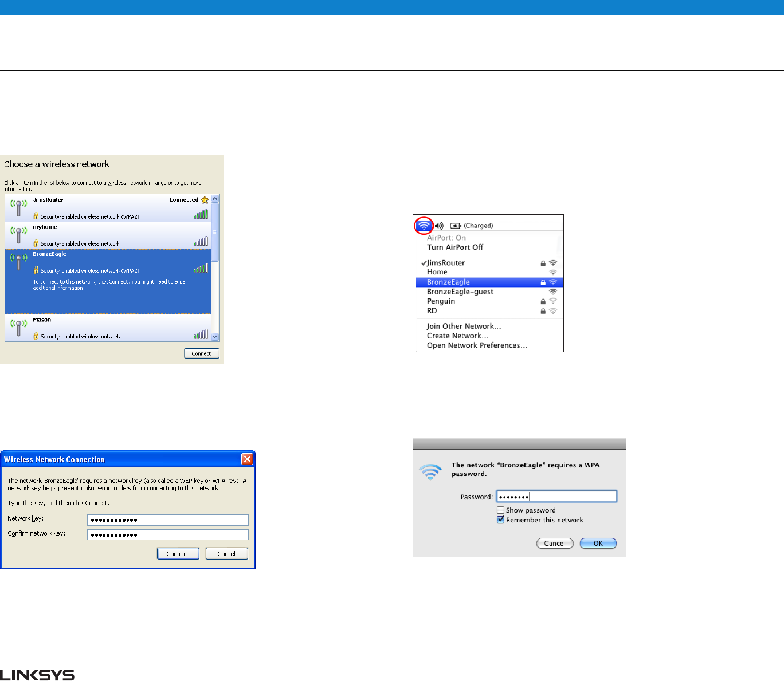Click the volume speaker icon in menu bar
The height and width of the screenshot is (681, 784).
[x=439, y=226]
